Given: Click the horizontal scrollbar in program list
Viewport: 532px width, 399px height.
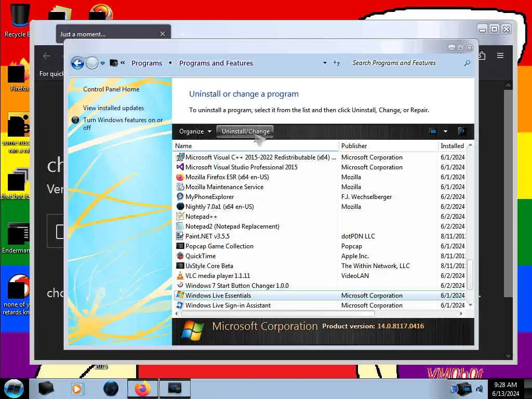Looking at the screenshot, I should (278, 313).
